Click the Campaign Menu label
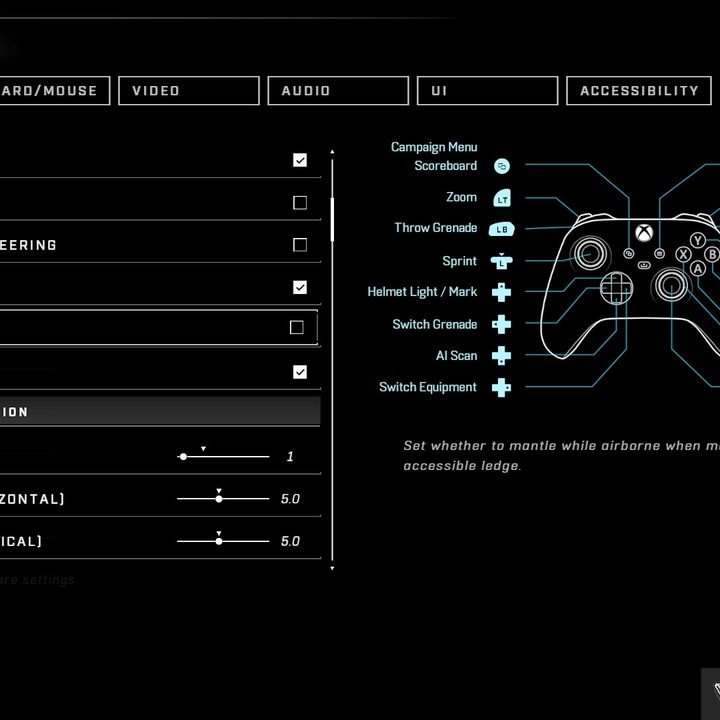 (434, 147)
